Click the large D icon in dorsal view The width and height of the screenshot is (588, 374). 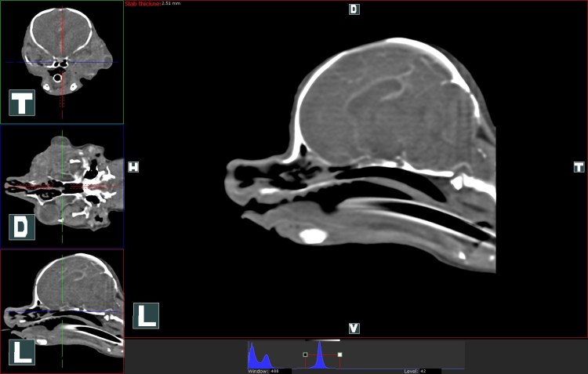click(21, 226)
